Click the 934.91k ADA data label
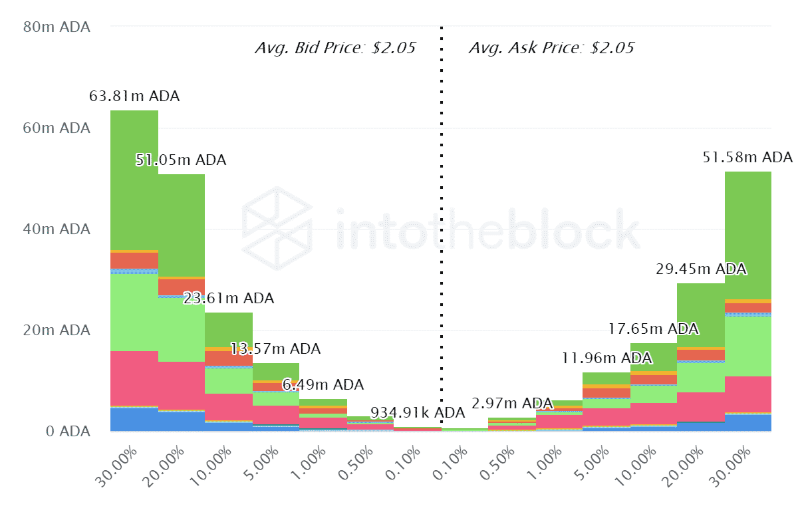 click(x=418, y=413)
